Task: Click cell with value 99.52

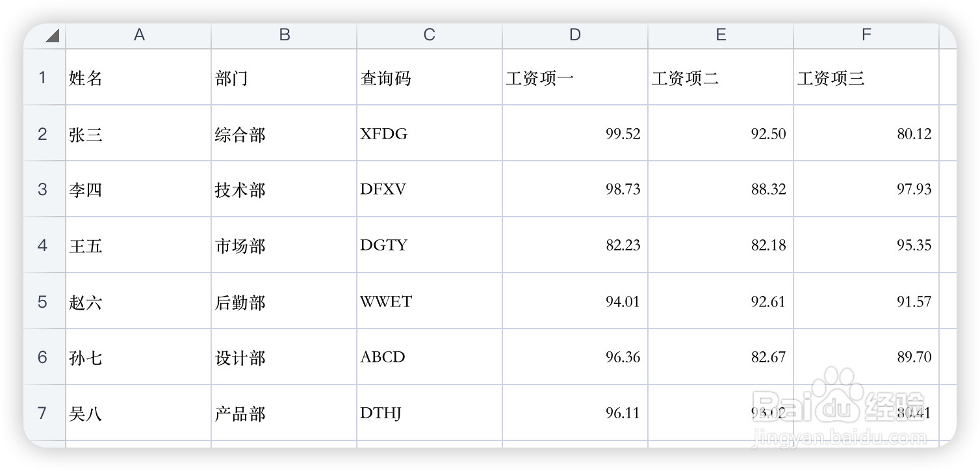Action: click(x=574, y=134)
